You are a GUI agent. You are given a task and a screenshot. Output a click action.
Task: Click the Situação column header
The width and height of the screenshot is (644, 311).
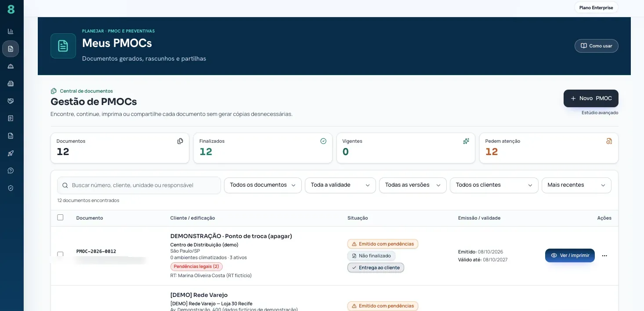358,218
